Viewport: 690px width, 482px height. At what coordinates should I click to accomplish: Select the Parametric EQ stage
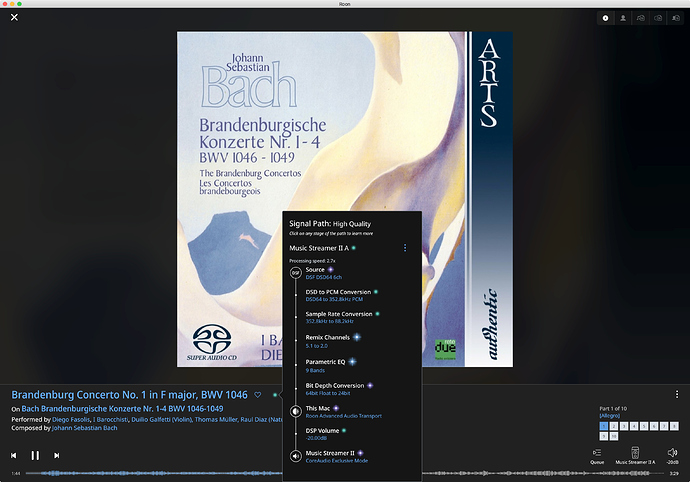(325, 362)
